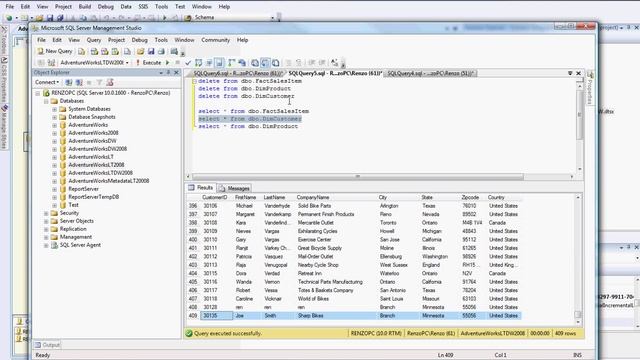Image resolution: width=640 pixels, height=360 pixels.
Task: Close the Object Explorer panel
Action: pyautogui.click(x=177, y=72)
